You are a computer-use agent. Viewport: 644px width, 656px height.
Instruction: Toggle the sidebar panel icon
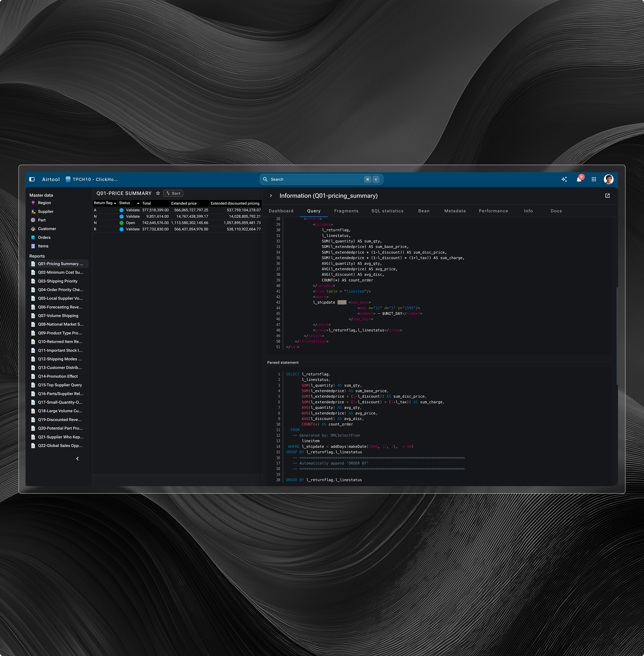pos(32,179)
